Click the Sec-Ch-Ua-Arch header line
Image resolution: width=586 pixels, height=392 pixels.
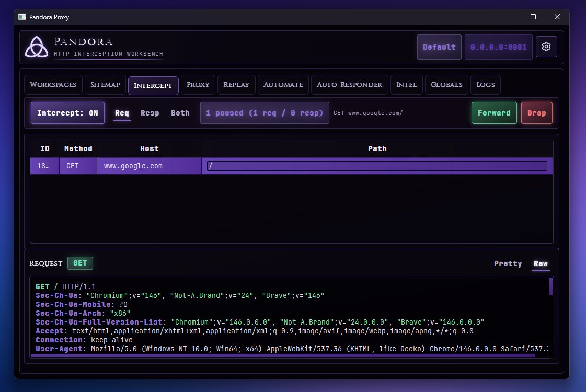point(83,313)
